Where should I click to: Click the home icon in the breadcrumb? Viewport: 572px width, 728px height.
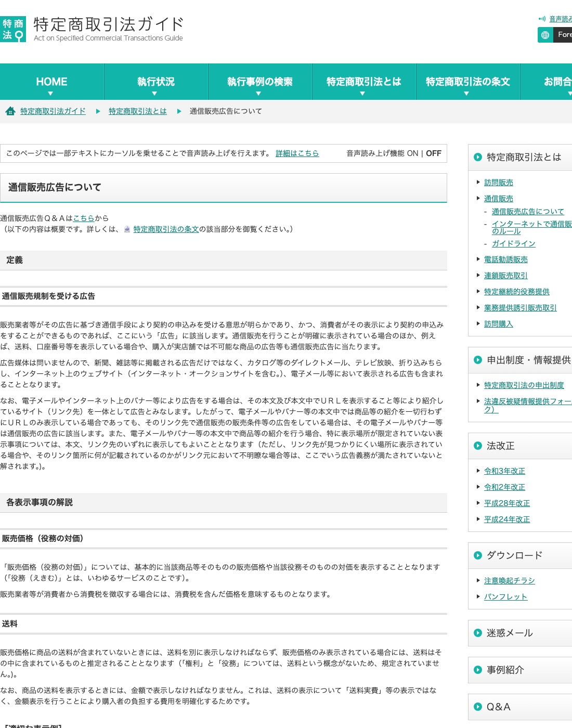click(x=10, y=111)
